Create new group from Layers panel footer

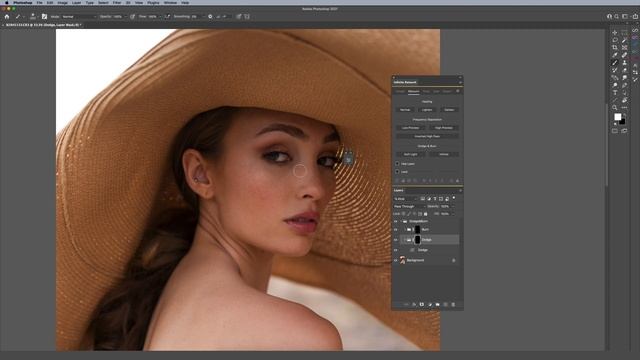pyautogui.click(x=438, y=304)
